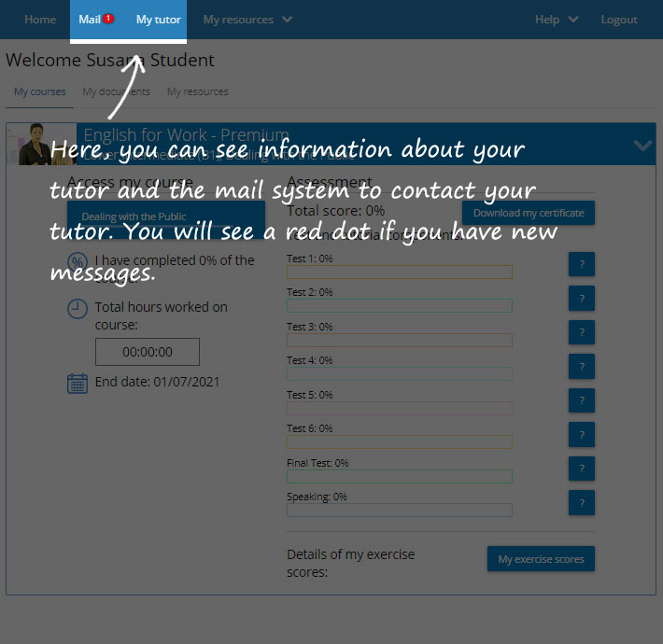663x644 pixels.
Task: Click the help icon beside Test 1
Action: click(x=581, y=264)
